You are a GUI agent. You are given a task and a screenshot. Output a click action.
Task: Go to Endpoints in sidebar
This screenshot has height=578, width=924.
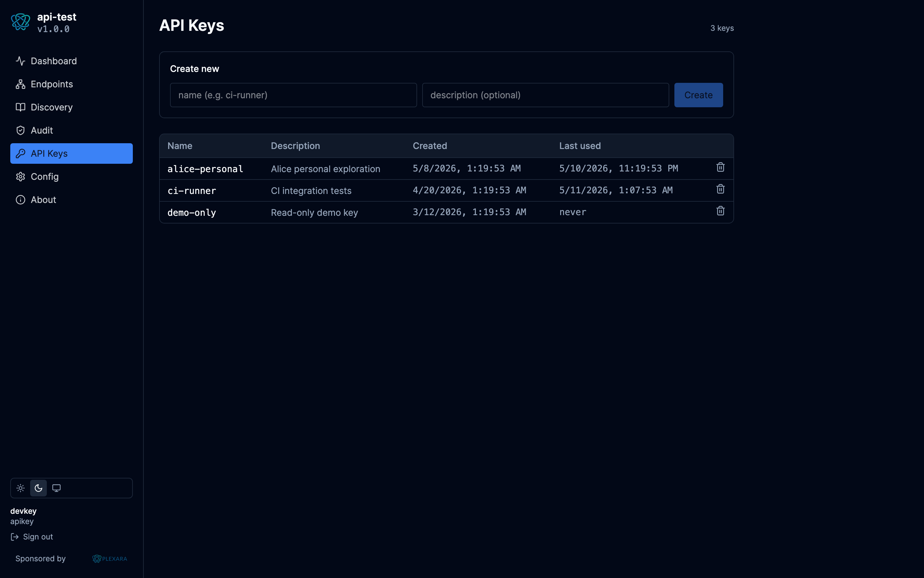click(x=72, y=84)
